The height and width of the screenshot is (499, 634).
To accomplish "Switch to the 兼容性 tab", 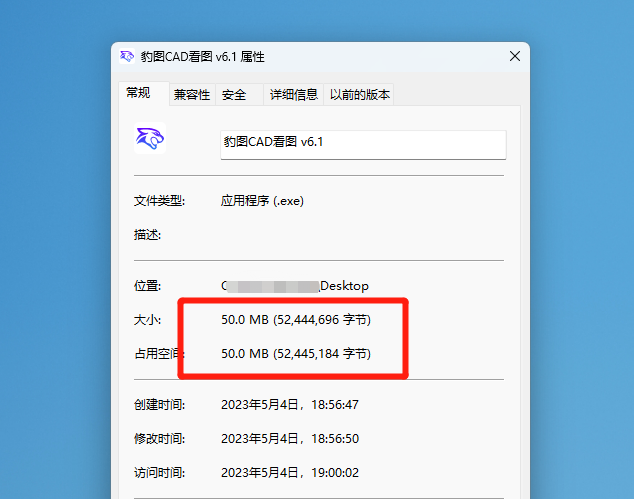I will [x=192, y=95].
